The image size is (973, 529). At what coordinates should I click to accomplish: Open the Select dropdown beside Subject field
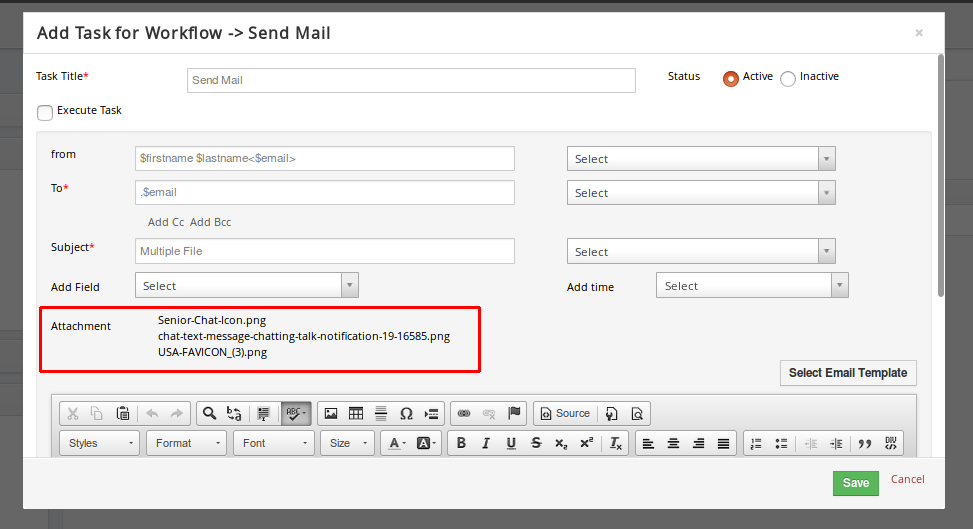(701, 251)
